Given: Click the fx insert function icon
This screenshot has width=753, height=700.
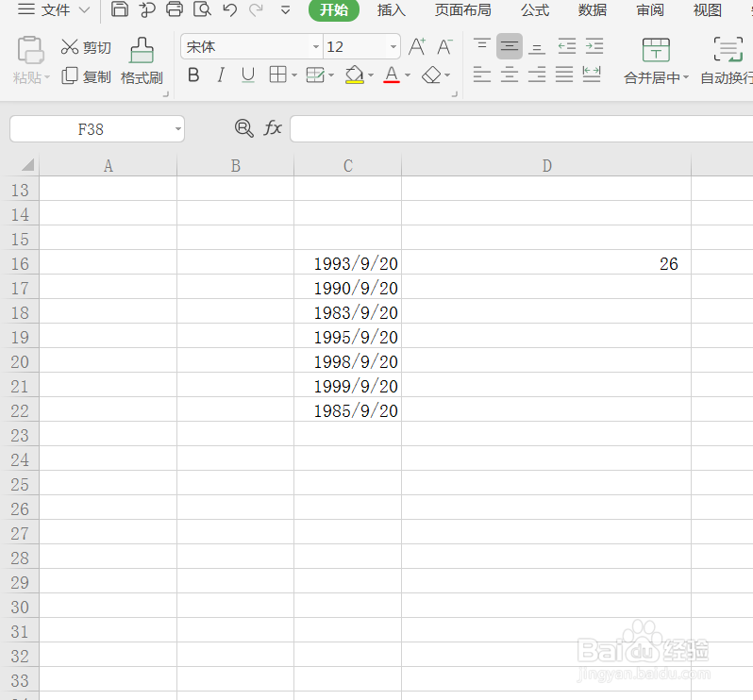Looking at the screenshot, I should pyautogui.click(x=273, y=127).
